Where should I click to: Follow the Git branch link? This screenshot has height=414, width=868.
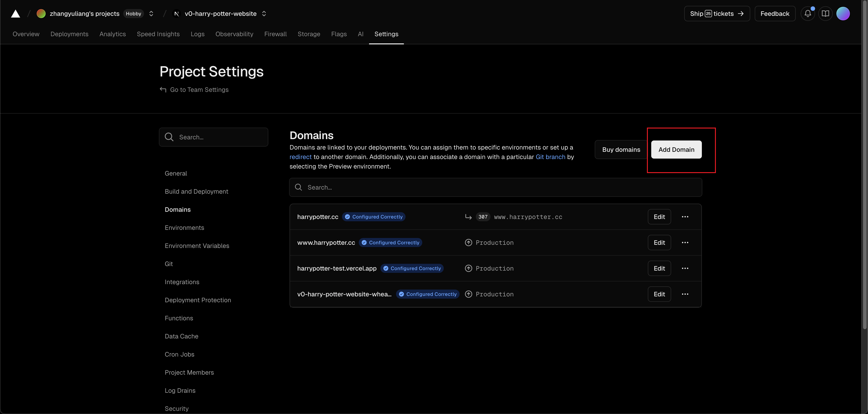click(550, 157)
